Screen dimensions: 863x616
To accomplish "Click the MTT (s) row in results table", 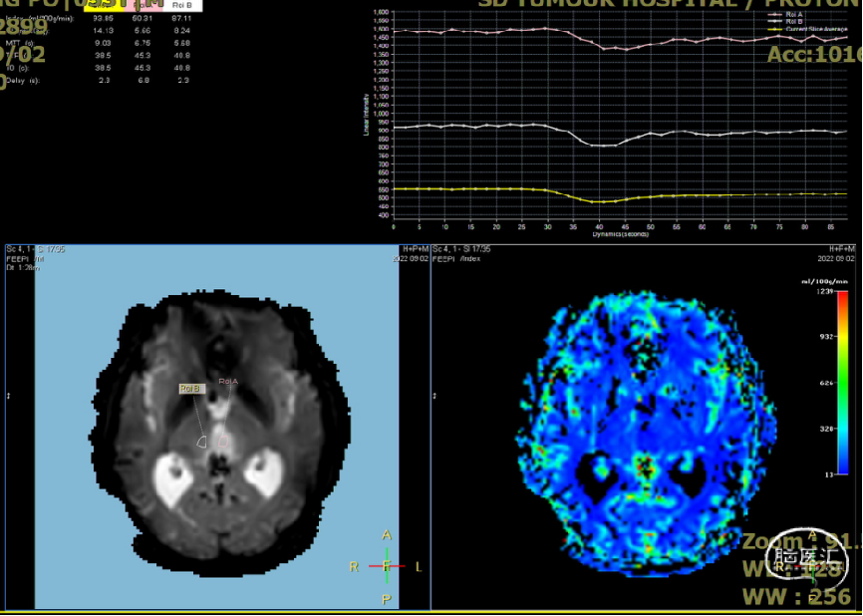I will coord(20,43).
